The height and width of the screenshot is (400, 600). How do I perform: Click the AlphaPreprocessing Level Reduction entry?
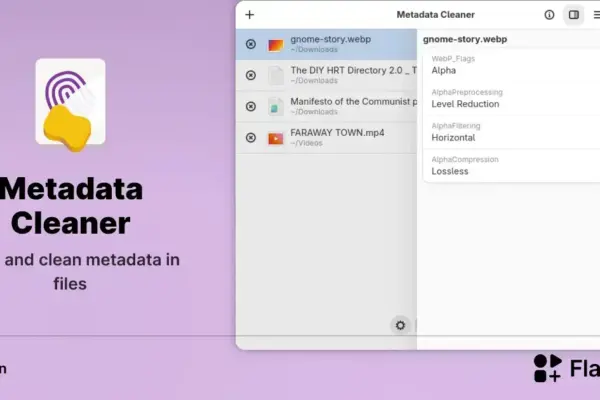coord(512,98)
